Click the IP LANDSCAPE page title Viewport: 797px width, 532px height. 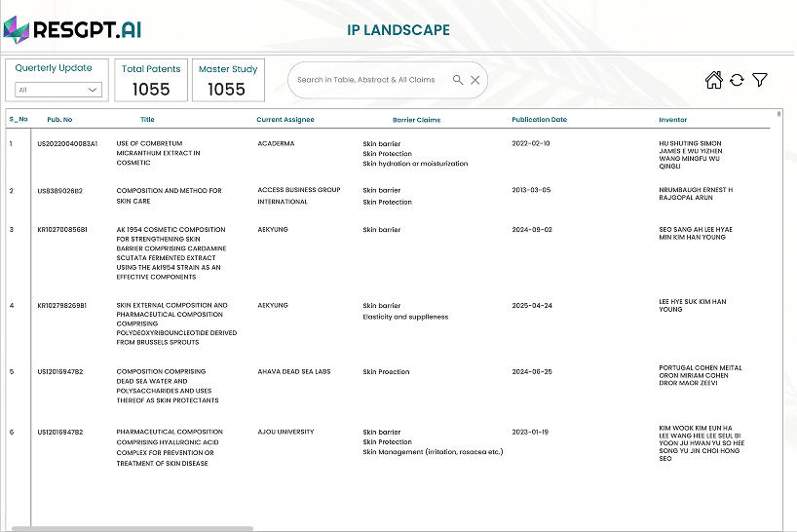click(398, 30)
